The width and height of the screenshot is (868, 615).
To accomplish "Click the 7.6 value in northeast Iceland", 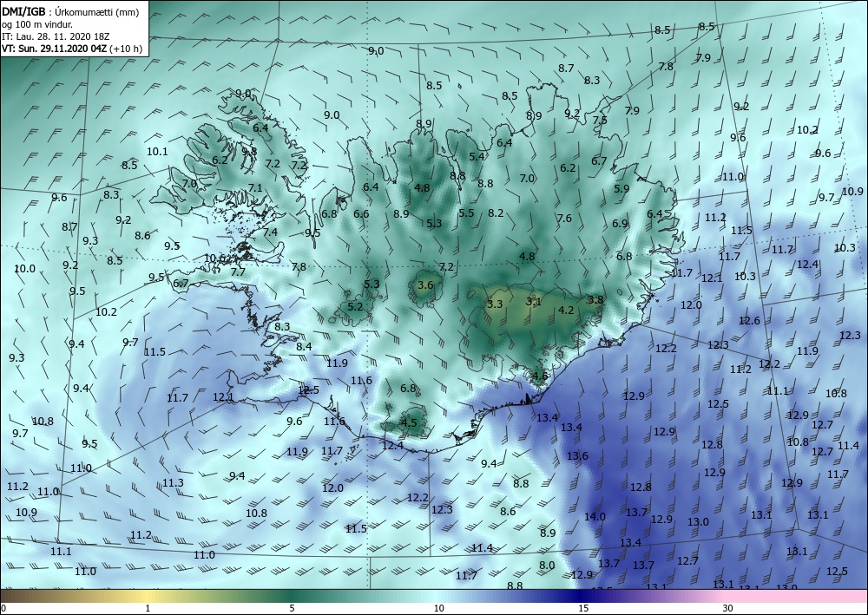I will click(564, 219).
